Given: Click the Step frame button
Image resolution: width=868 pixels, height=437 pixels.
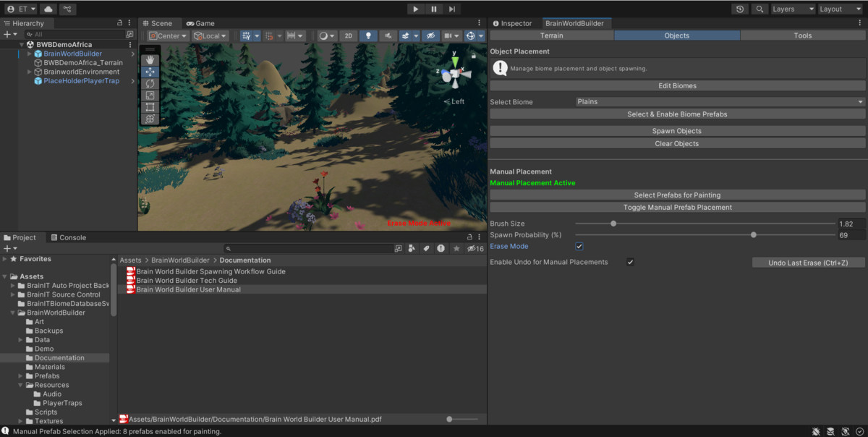Looking at the screenshot, I should pyautogui.click(x=452, y=9).
